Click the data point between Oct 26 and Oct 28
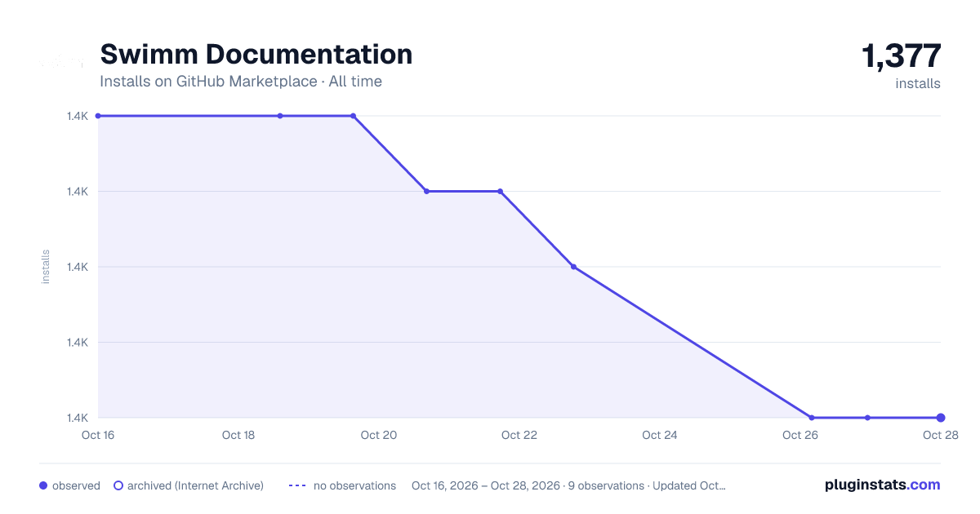Image resolution: width=980 pixels, height=514 pixels. click(x=867, y=418)
